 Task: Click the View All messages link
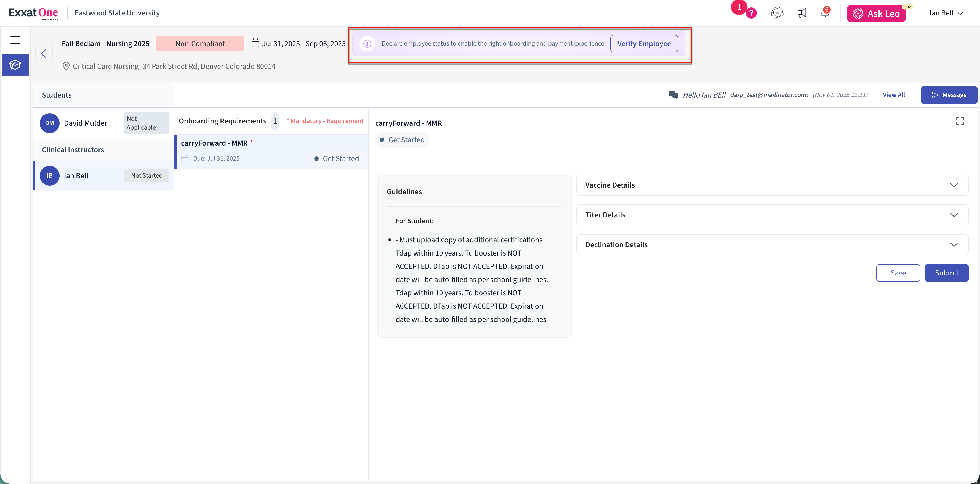pyautogui.click(x=894, y=95)
